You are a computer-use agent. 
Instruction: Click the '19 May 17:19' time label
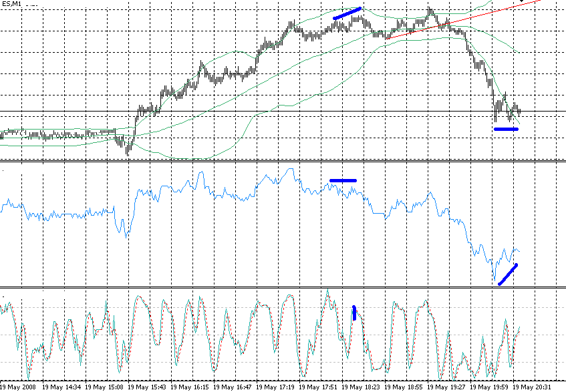[275, 387]
